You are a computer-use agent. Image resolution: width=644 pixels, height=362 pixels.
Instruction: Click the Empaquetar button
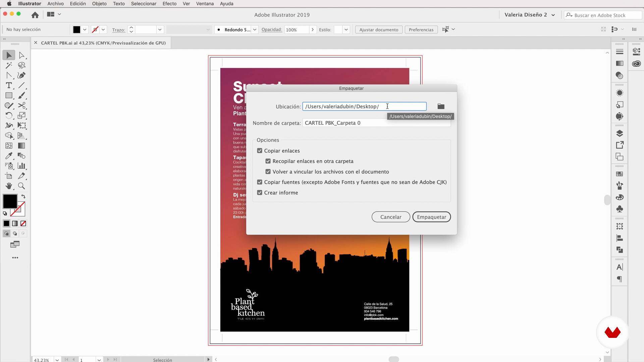click(x=431, y=217)
